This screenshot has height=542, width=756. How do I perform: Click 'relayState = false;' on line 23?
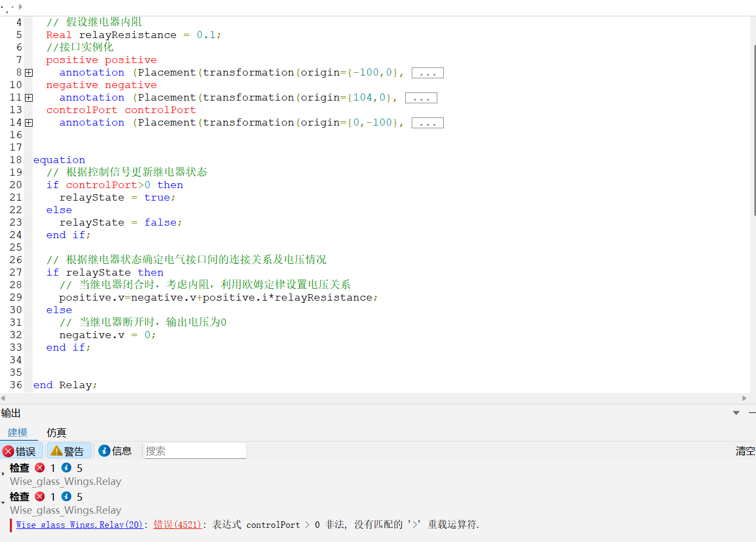(121, 222)
